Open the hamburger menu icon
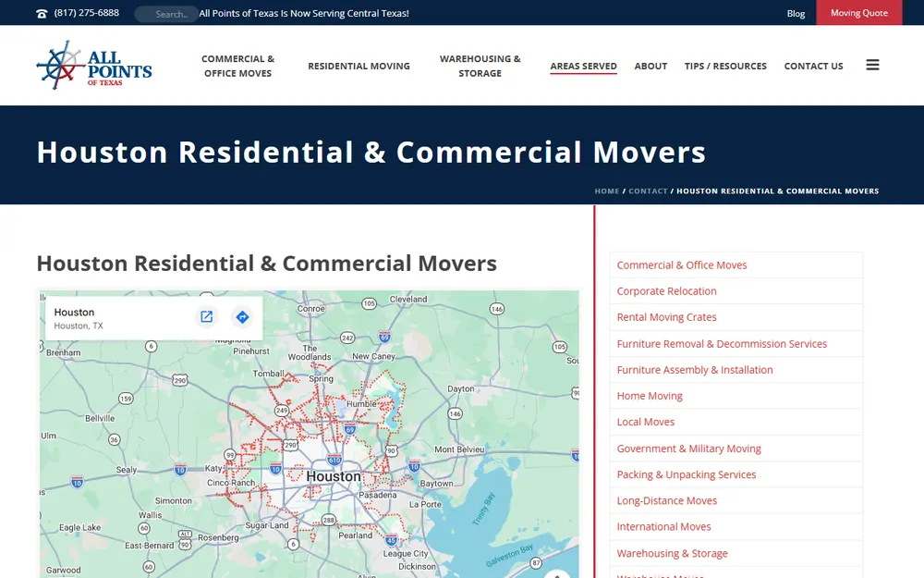 click(x=872, y=65)
